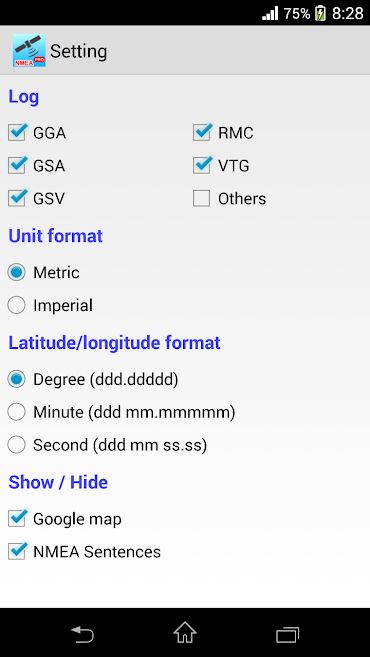Viewport: 370px width, 657px height.
Task: Uncheck the GGA log checkbox
Action: click(x=17, y=132)
